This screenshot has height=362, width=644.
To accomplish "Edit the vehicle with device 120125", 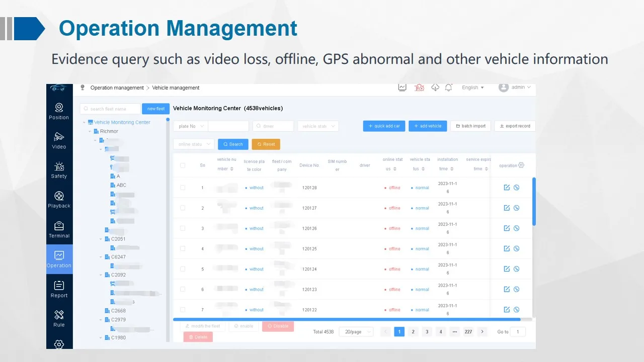I will [x=507, y=248].
